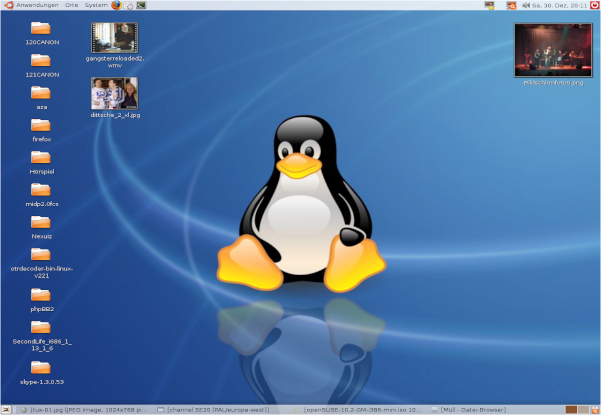The image size is (601, 415).
Task: Switch to the second workspace
Action: click(583, 410)
